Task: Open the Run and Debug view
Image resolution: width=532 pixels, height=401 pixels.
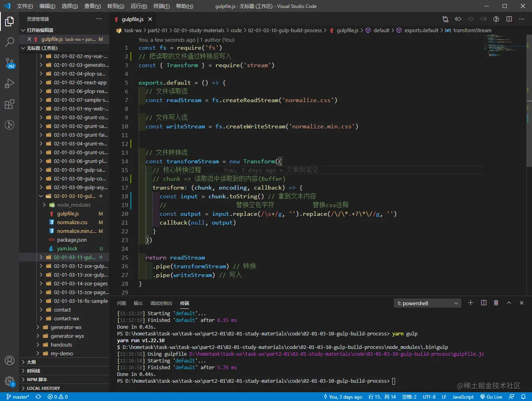Action: 10,83
